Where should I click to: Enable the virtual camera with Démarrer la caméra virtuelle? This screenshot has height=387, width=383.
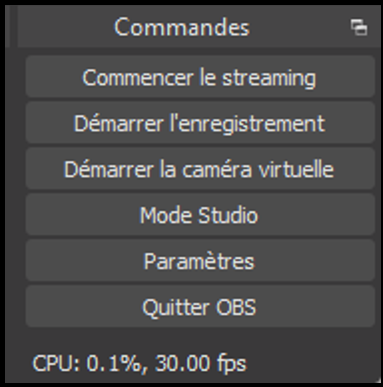(200, 169)
